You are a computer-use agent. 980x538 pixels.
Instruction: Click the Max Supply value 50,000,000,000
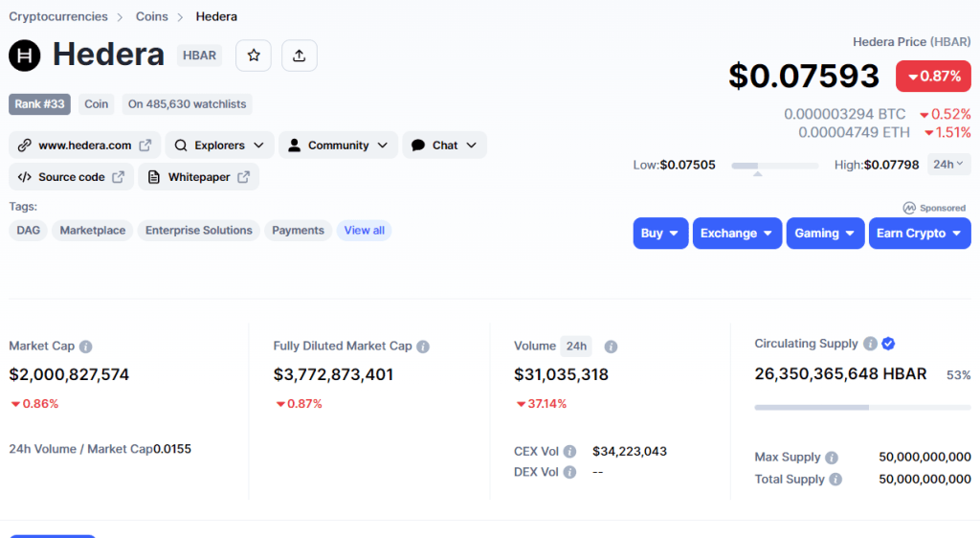tap(925, 457)
